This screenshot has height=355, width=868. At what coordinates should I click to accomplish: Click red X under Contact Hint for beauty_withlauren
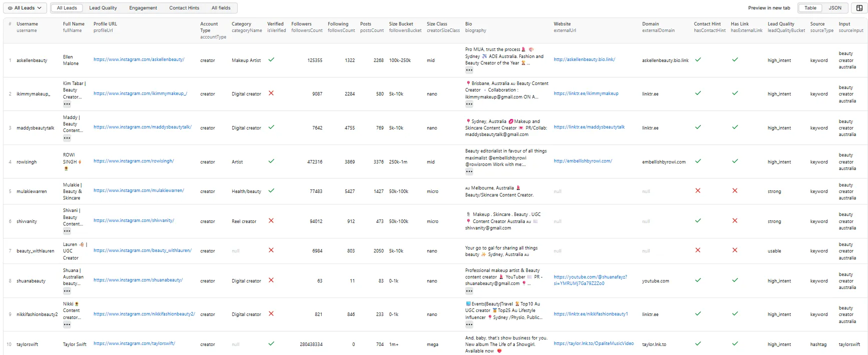point(698,250)
